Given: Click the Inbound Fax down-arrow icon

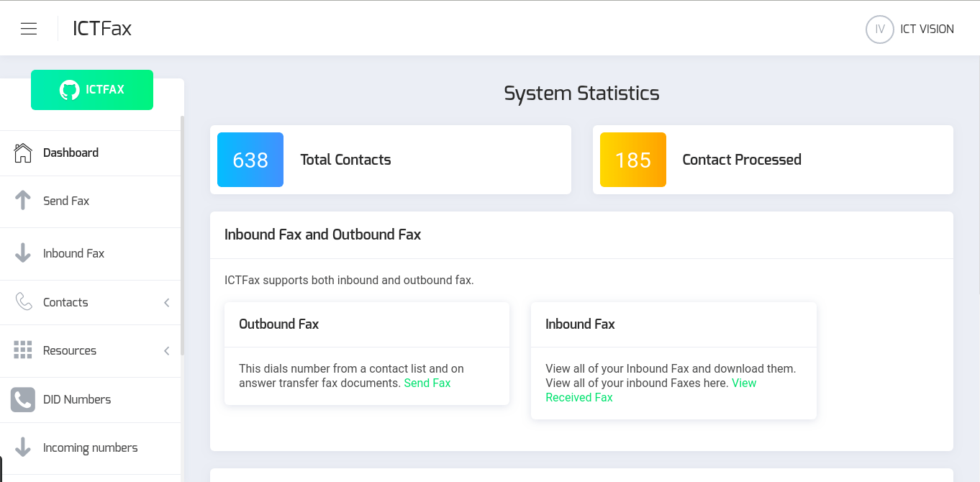Looking at the screenshot, I should point(23,253).
